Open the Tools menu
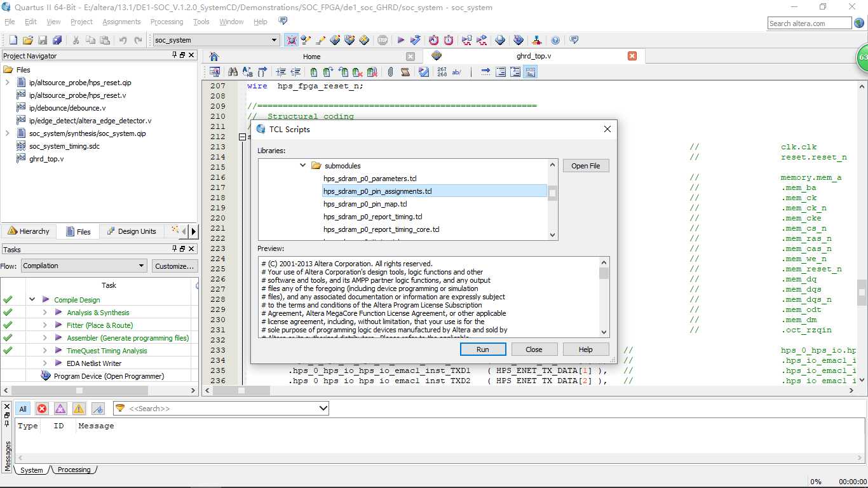Viewport: 868px width, 488px height. click(201, 22)
